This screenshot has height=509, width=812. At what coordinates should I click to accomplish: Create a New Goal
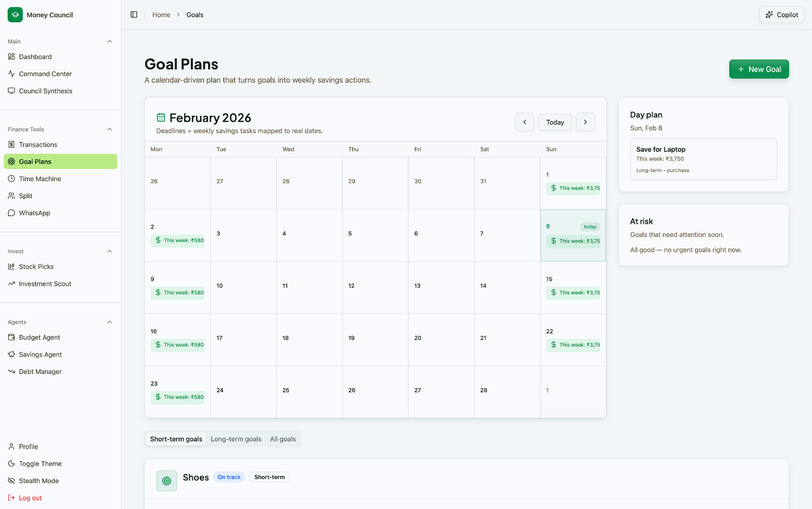759,70
